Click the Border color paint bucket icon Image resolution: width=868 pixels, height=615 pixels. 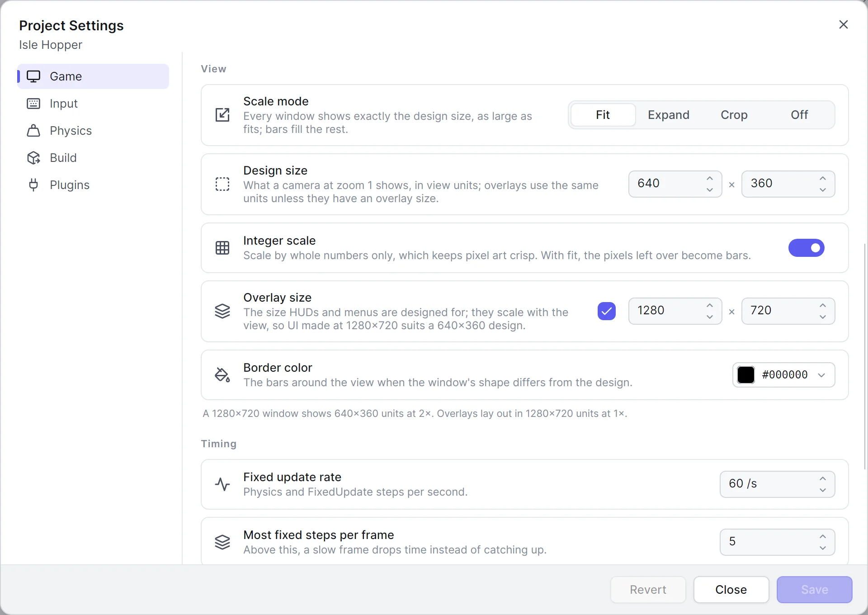(222, 375)
